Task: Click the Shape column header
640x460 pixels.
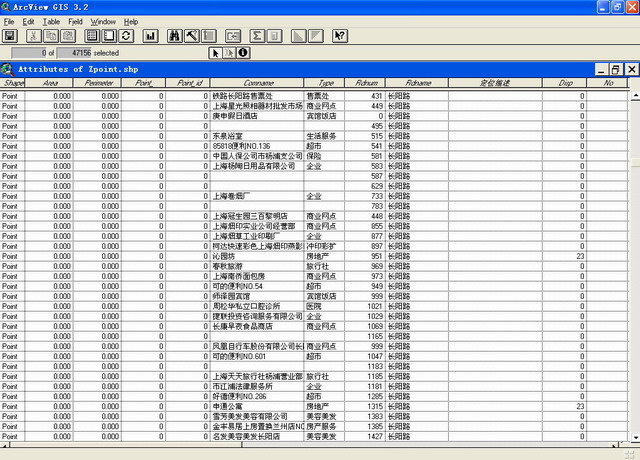Action: tap(13, 83)
